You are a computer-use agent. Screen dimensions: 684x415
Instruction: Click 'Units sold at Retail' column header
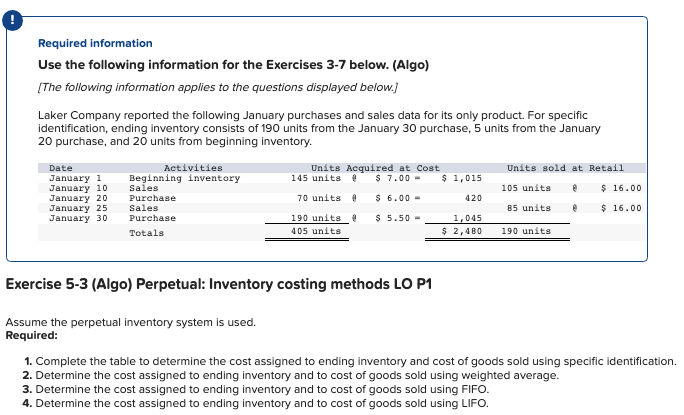565,168
